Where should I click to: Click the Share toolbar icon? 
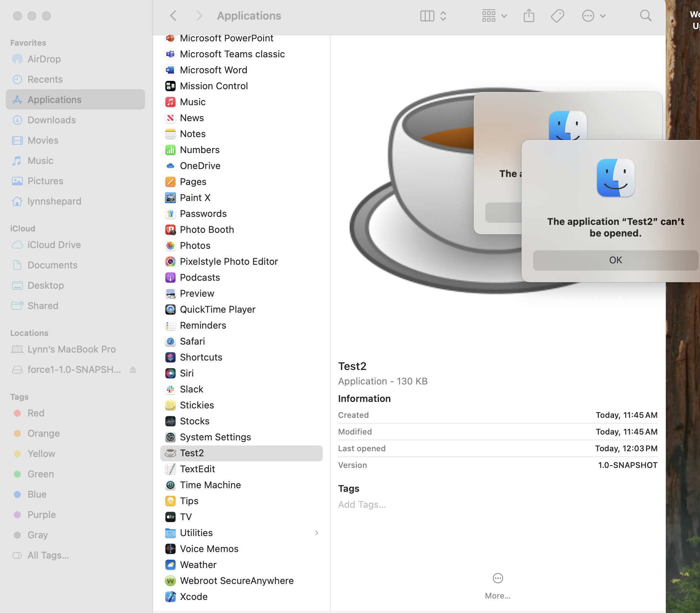pyautogui.click(x=529, y=16)
